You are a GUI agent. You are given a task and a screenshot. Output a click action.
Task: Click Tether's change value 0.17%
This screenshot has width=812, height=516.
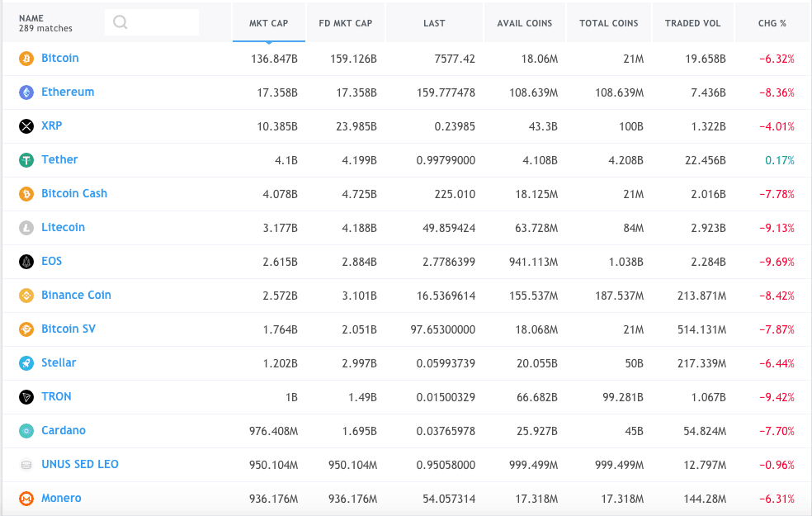[x=780, y=161]
